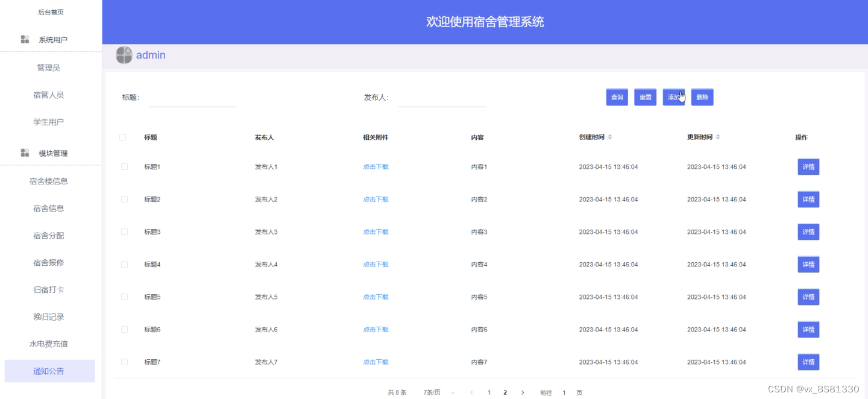Screen dimensions: 868x399
Task: Check the box for row 标题2
Action: coord(124,199)
